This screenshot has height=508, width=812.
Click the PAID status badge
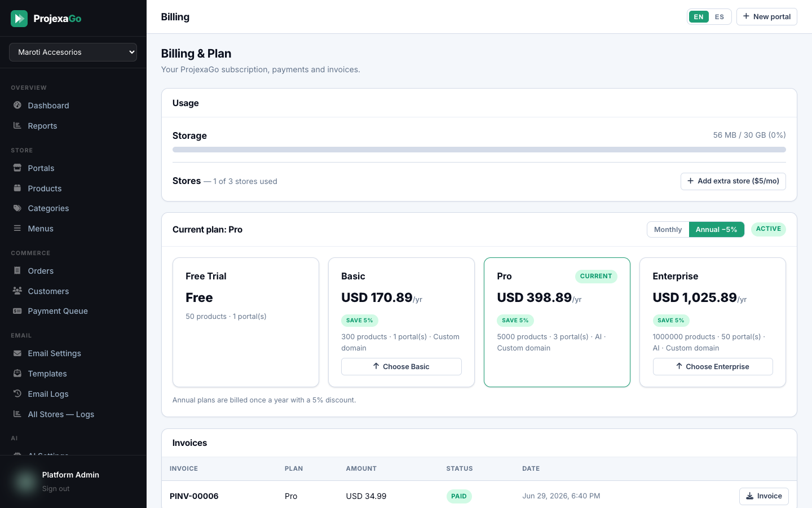coord(459,496)
